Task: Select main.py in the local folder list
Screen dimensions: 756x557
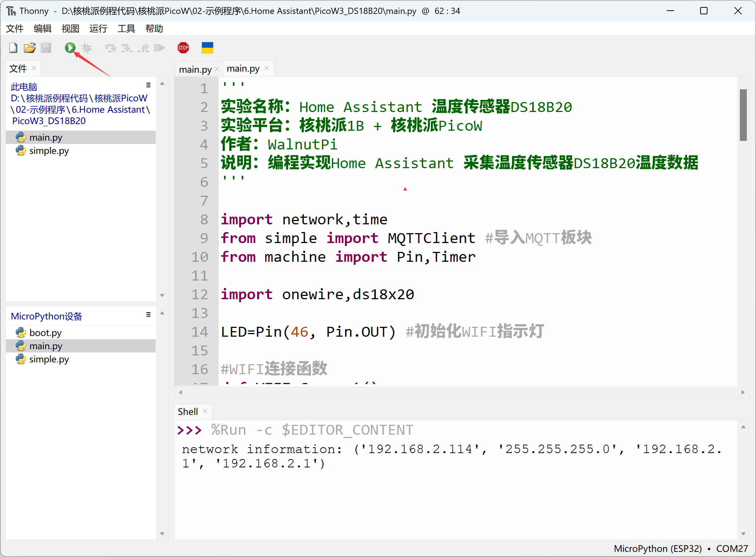Action: point(81,137)
